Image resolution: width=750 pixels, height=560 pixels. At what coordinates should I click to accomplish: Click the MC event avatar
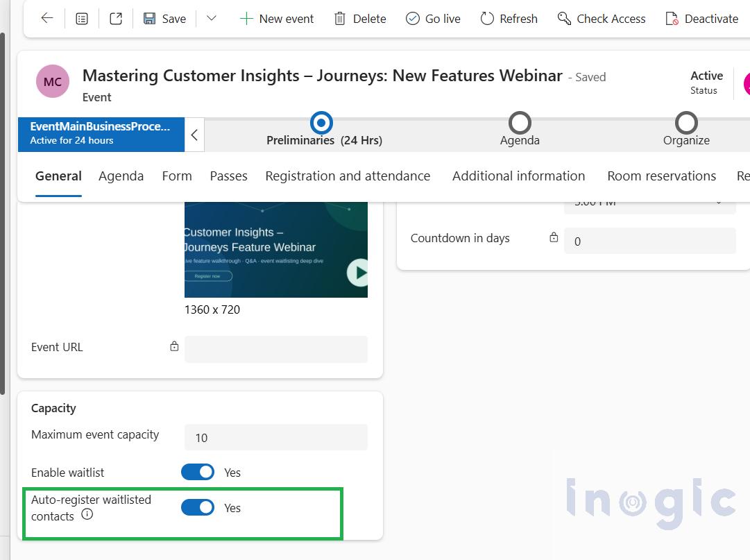[x=53, y=81]
